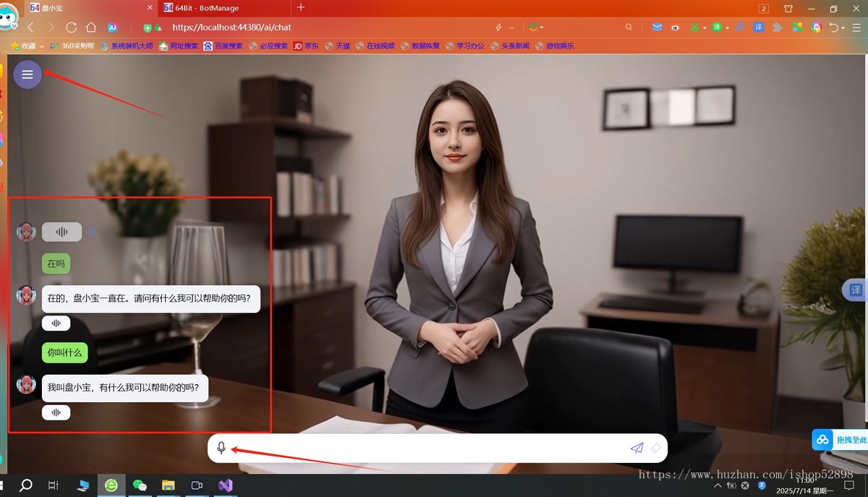868x497 pixels.
Task: Open the mail envelope extension icon
Action: [x=657, y=27]
